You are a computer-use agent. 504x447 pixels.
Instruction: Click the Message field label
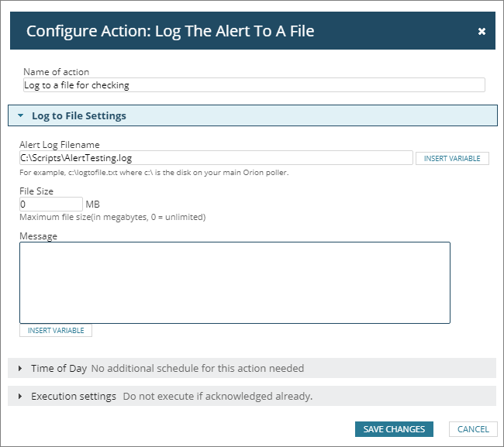(x=38, y=236)
